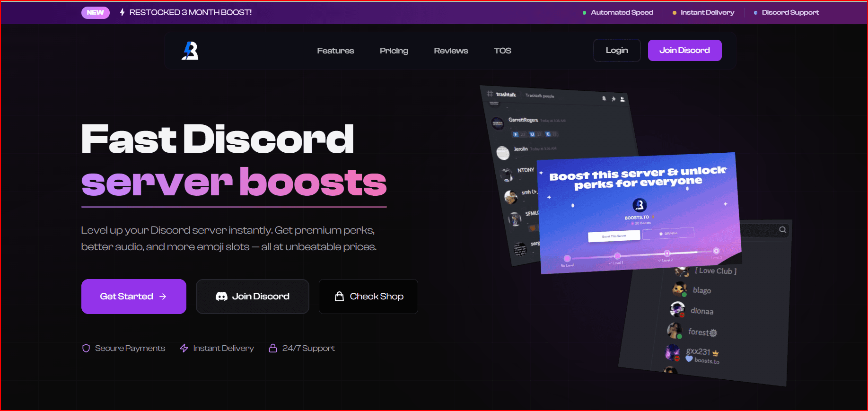Open the TOS page link
The width and height of the screenshot is (868, 411).
click(x=502, y=51)
